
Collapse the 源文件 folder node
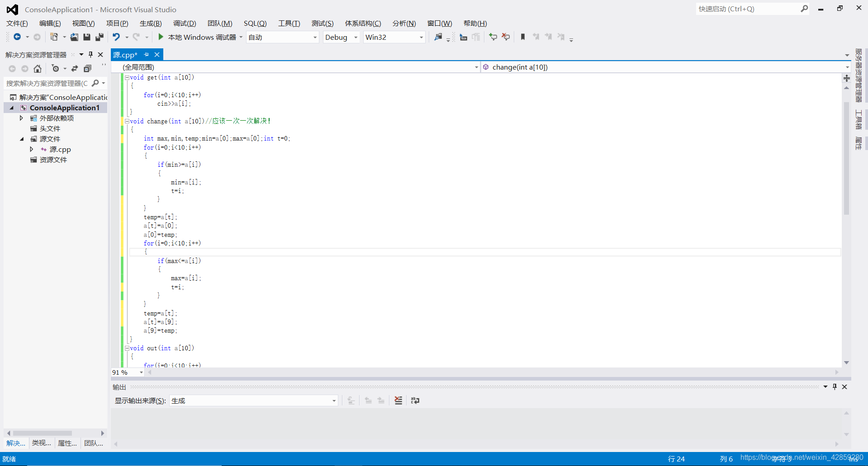pyautogui.click(x=22, y=139)
